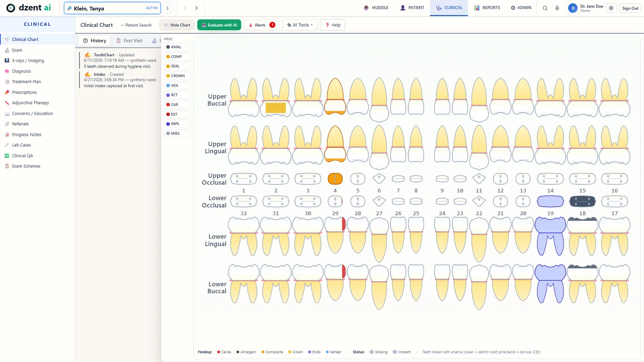
Task: Switch to the HUDDLE tab
Action: tap(376, 8)
